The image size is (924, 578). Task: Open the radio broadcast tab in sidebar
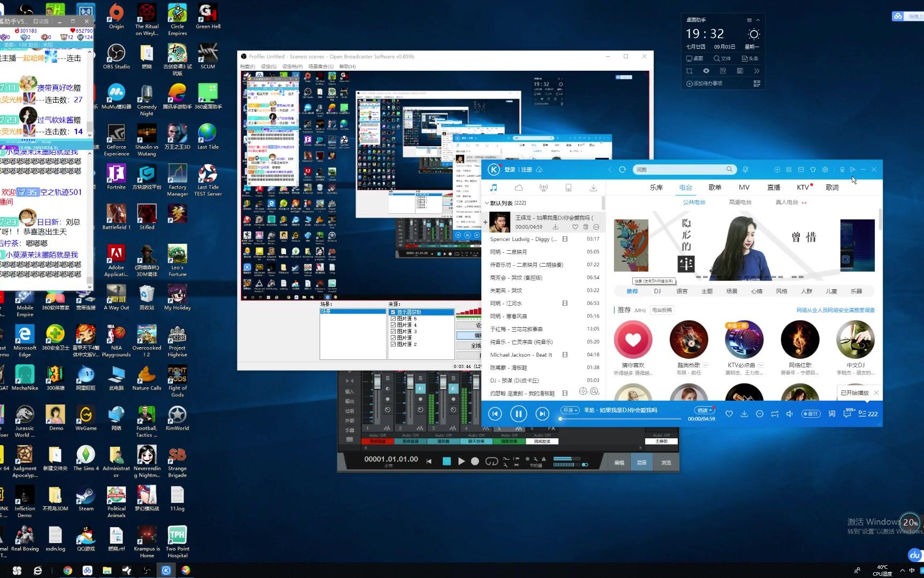click(x=543, y=187)
